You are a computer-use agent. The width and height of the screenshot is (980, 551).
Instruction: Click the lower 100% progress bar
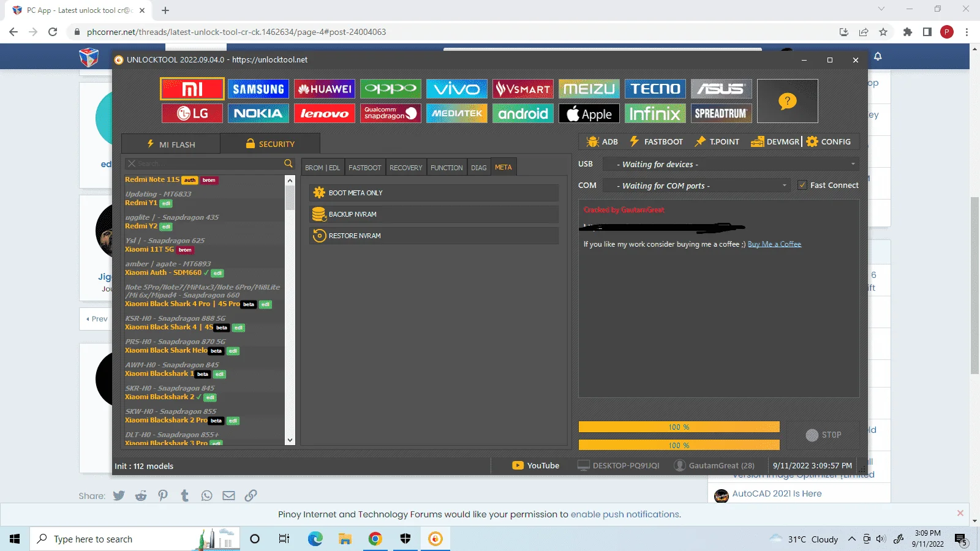pos(679,445)
